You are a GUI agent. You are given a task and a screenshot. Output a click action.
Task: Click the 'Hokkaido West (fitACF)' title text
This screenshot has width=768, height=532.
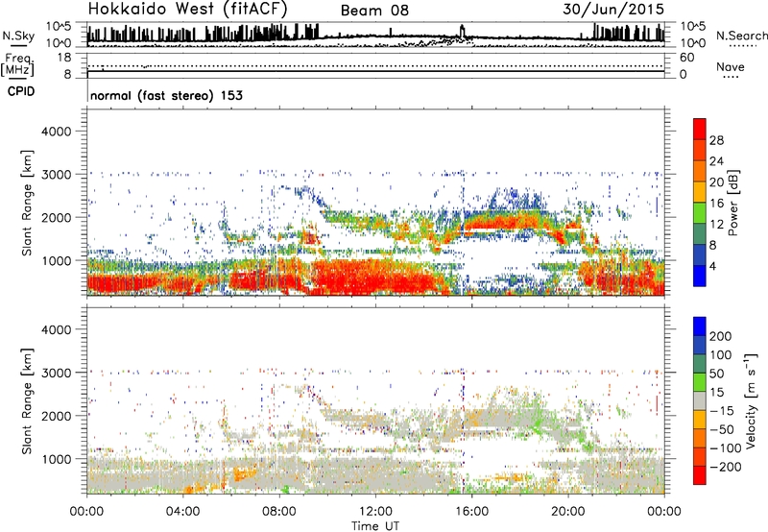[187, 9]
